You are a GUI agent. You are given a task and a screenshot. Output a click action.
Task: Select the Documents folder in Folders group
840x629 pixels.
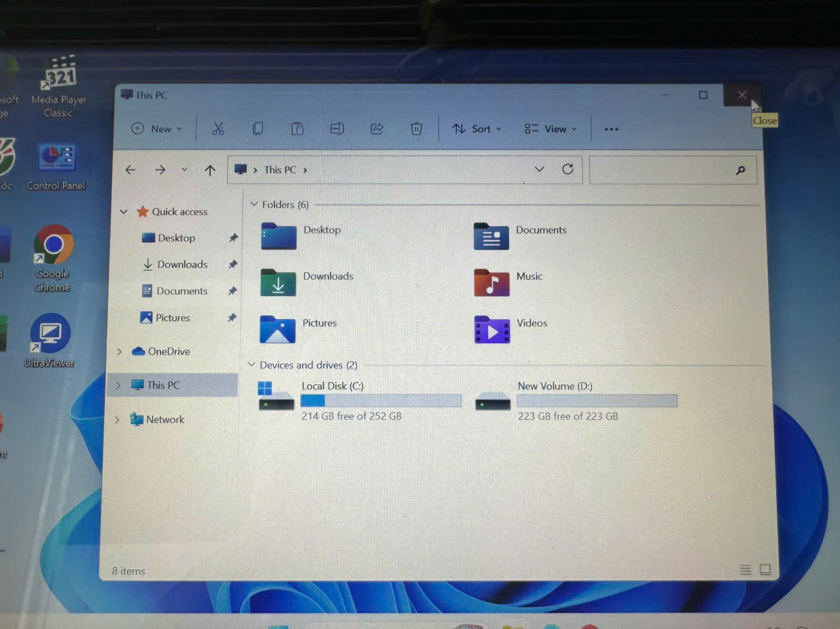coord(520,236)
